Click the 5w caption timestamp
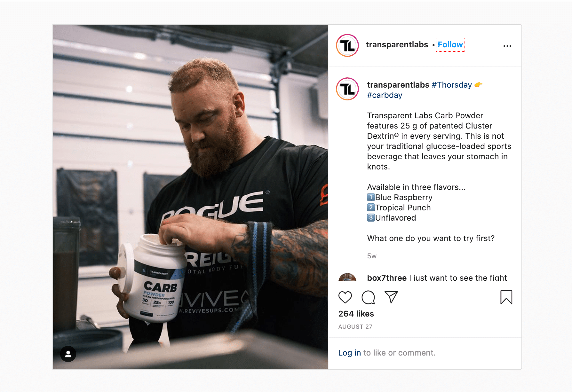 coord(372,256)
